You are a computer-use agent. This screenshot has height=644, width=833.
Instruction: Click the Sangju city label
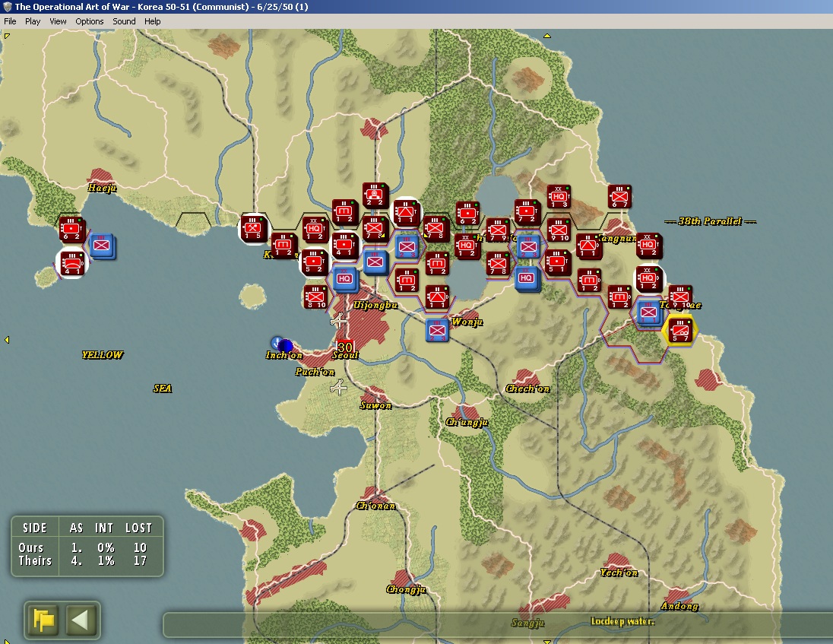[527, 623]
